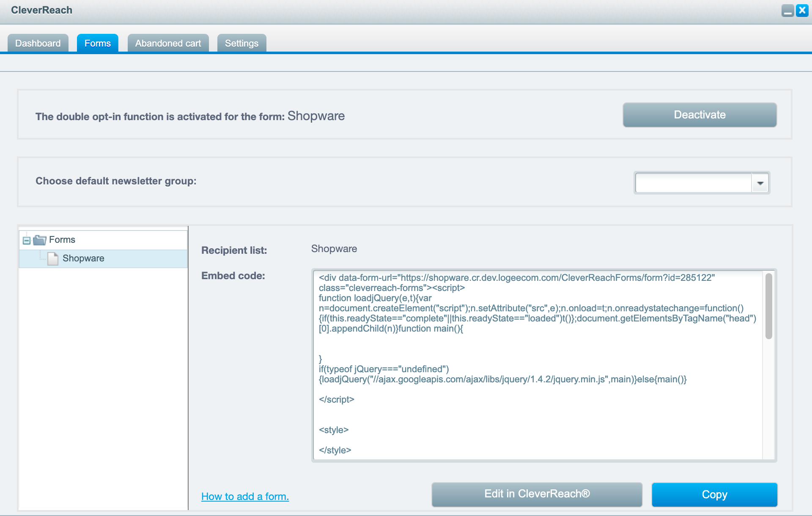
Task: Click the newsletter group combo box field
Action: coord(694,183)
